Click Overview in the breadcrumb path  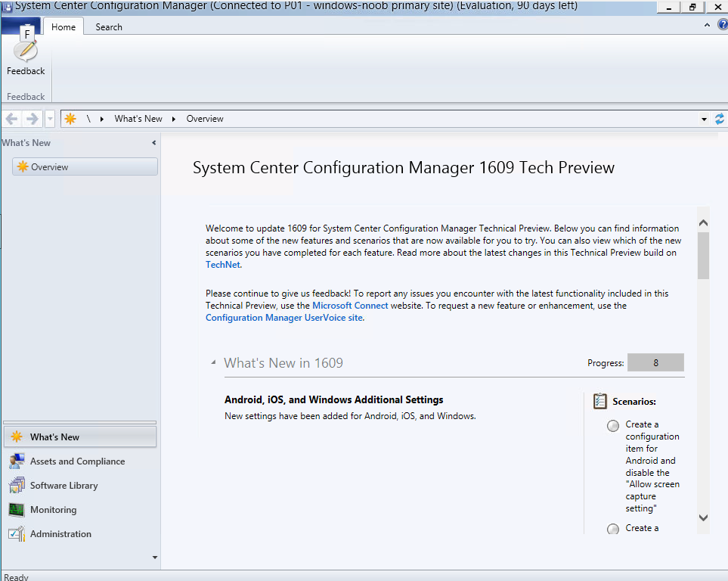[x=205, y=119]
